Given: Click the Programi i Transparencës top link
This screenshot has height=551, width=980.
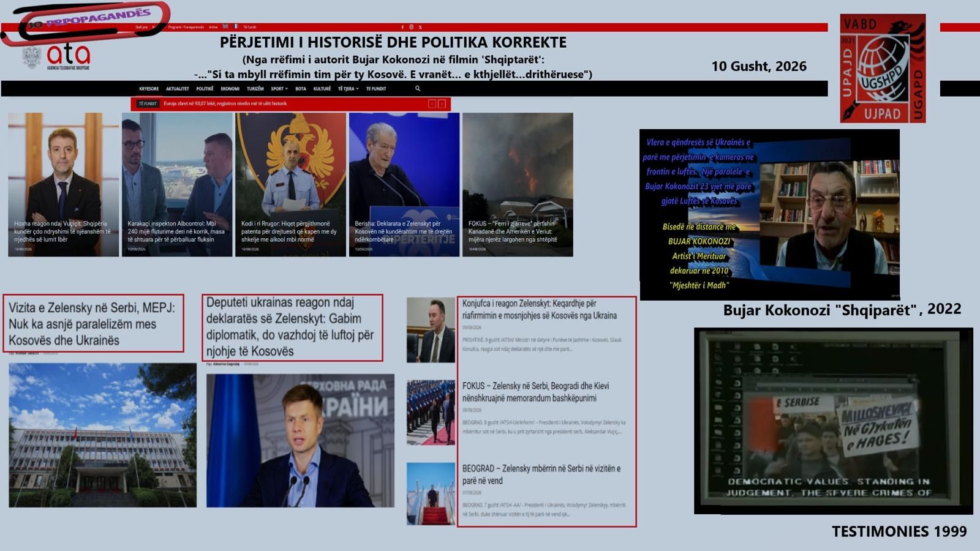Looking at the screenshot, I should pyautogui.click(x=186, y=27).
